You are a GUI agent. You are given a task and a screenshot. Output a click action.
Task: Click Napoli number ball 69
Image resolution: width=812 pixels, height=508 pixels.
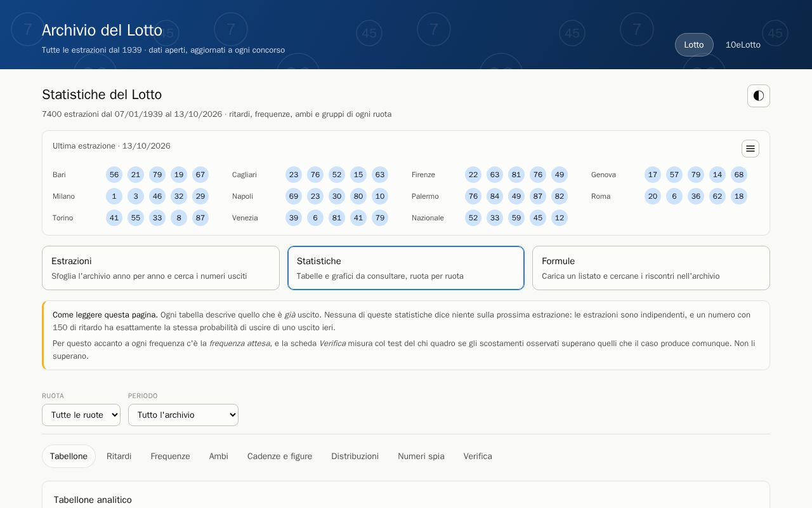tap(294, 196)
